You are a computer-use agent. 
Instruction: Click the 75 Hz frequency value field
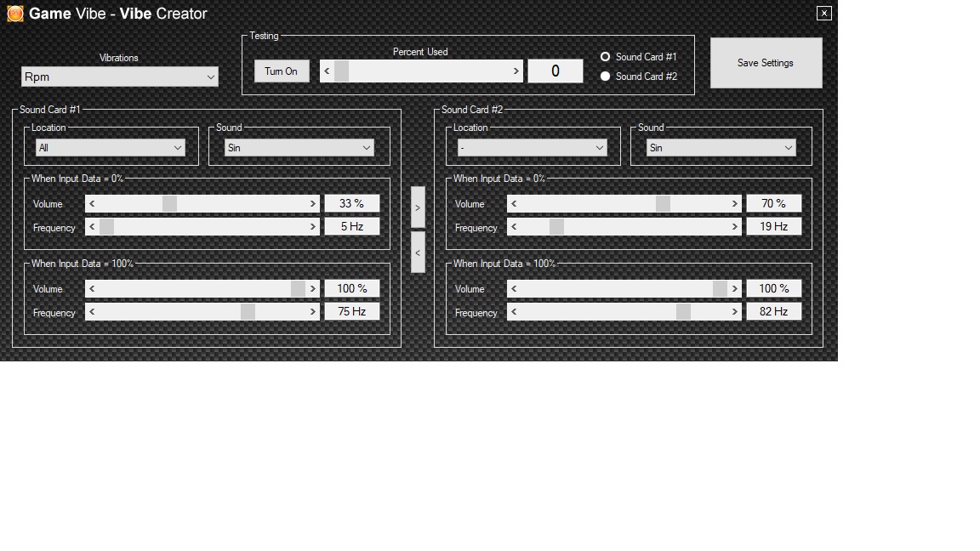pyautogui.click(x=352, y=312)
